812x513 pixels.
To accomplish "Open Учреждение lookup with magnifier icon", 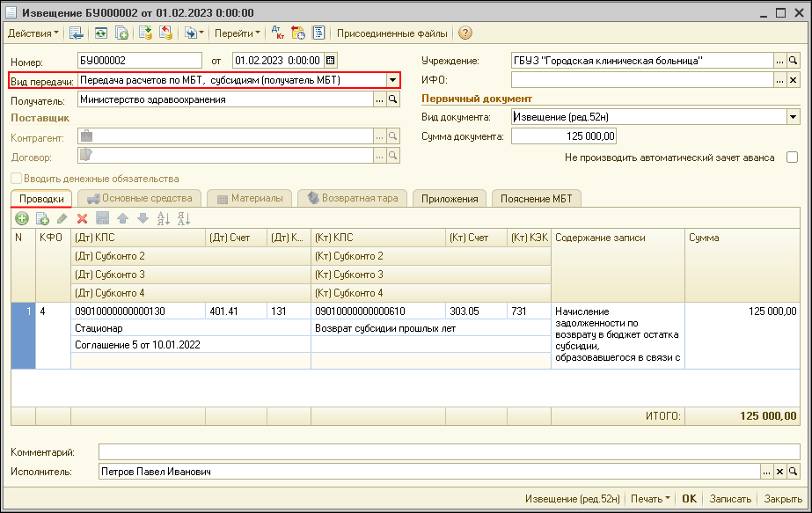I will [793, 61].
